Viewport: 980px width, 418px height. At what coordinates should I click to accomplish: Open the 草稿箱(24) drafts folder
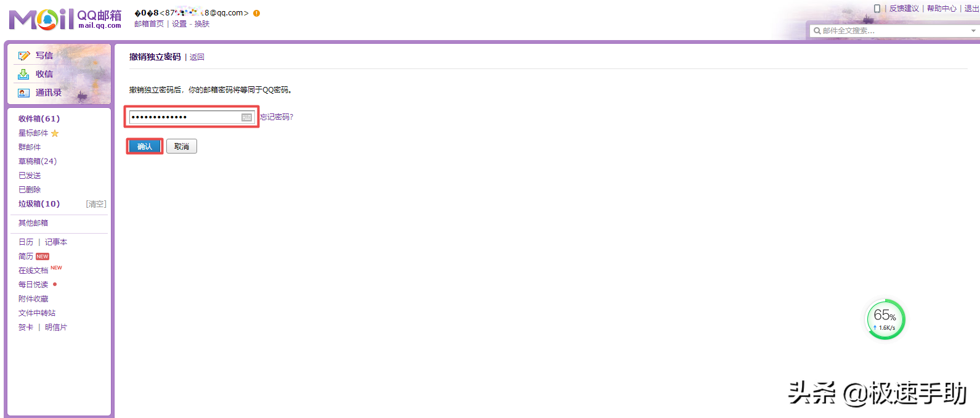coord(38,162)
